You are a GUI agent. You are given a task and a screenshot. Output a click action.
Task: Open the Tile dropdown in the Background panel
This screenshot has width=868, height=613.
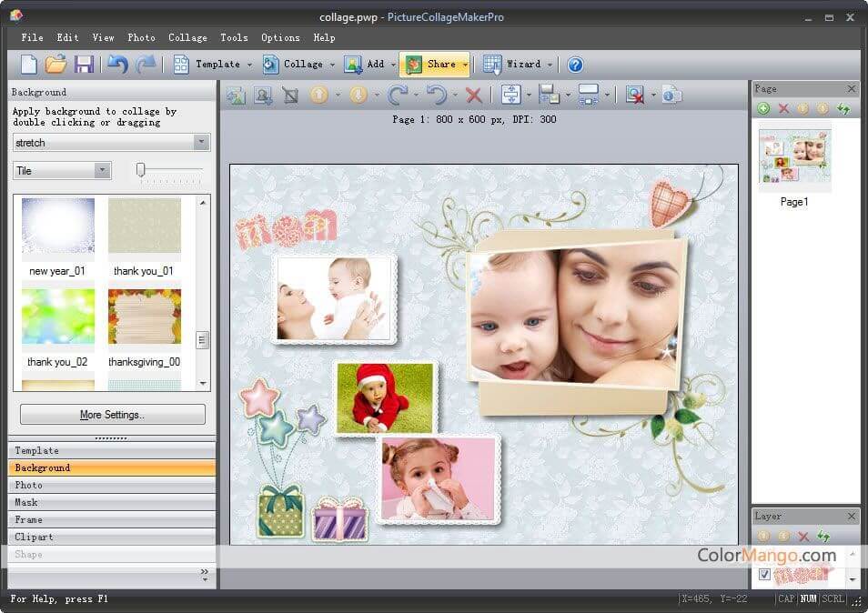coord(104,171)
